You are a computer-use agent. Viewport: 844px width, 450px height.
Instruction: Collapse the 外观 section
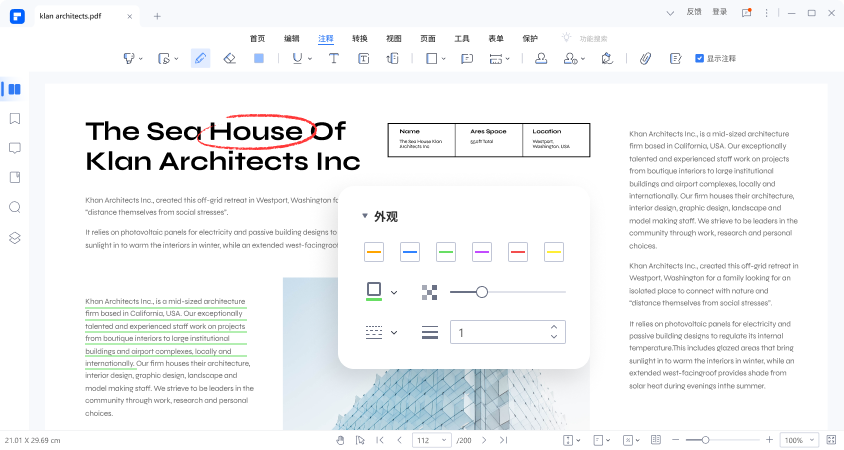coord(365,216)
